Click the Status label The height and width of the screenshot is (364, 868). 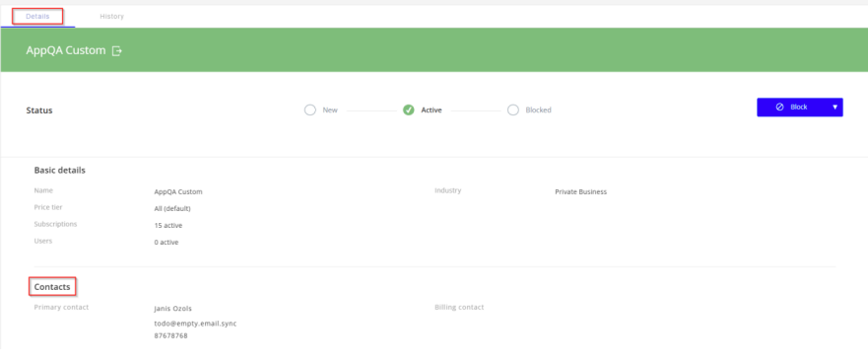click(x=39, y=110)
